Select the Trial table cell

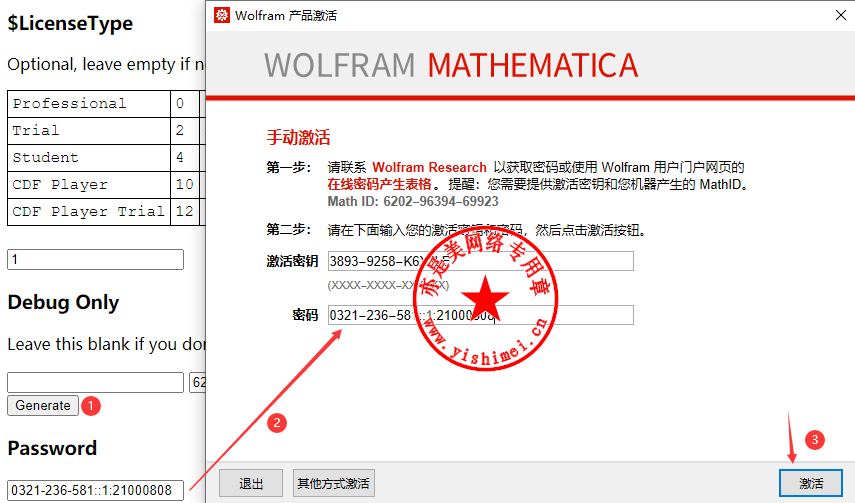[89, 131]
